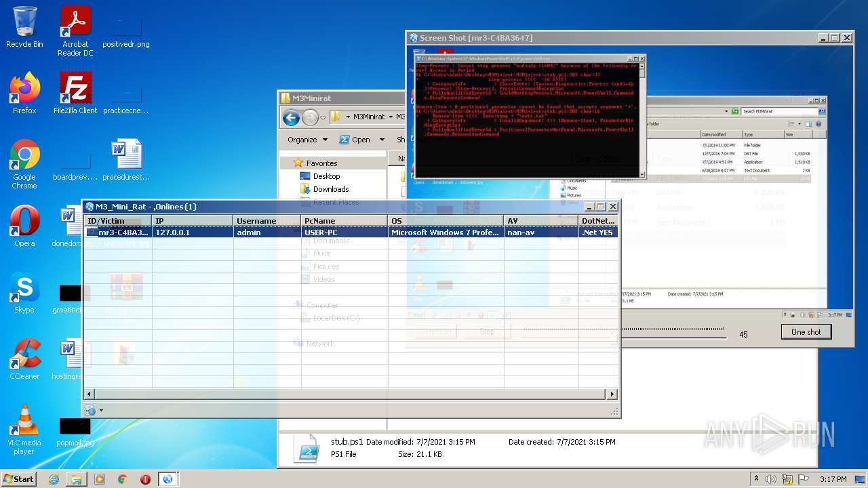Screen dimensions: 868x488
Task: Click Chrome icon in taskbar
Action: pos(123,479)
